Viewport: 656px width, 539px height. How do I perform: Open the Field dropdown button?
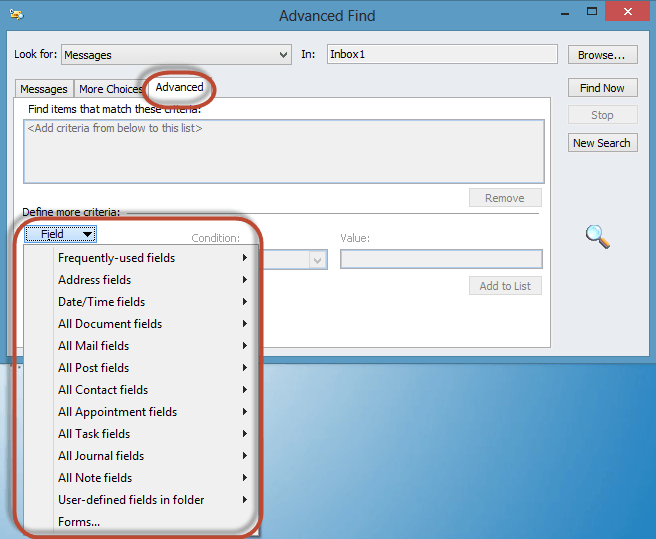click(60, 234)
